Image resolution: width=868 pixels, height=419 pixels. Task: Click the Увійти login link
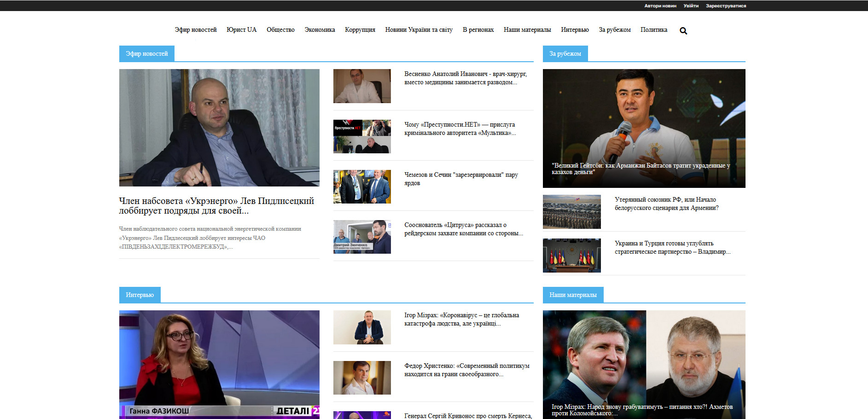coord(691,6)
